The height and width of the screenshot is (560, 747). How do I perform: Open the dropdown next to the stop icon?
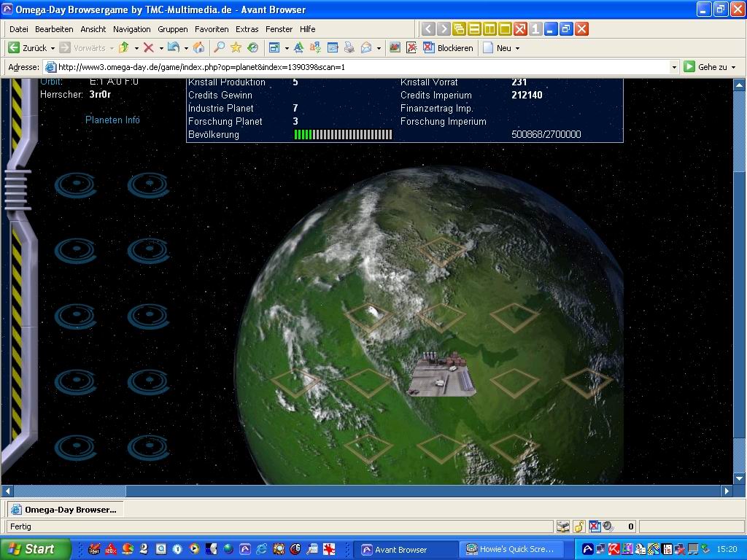(x=161, y=48)
